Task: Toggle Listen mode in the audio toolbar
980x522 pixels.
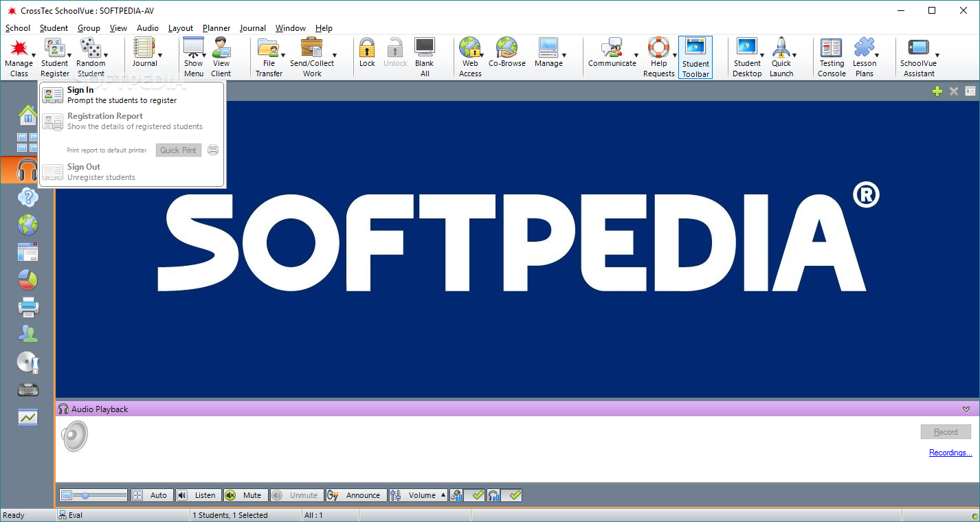Action: [198, 495]
